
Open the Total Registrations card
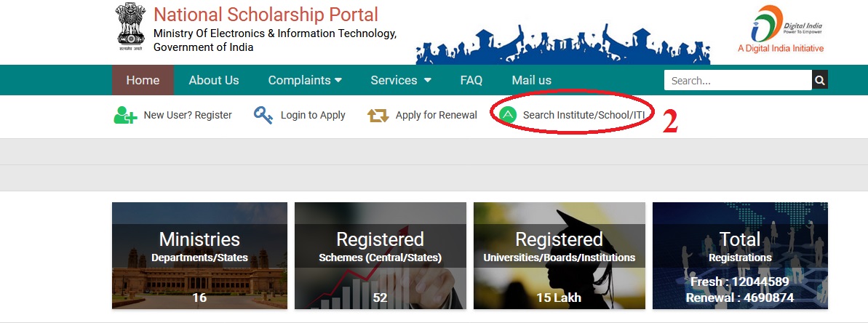pos(740,255)
